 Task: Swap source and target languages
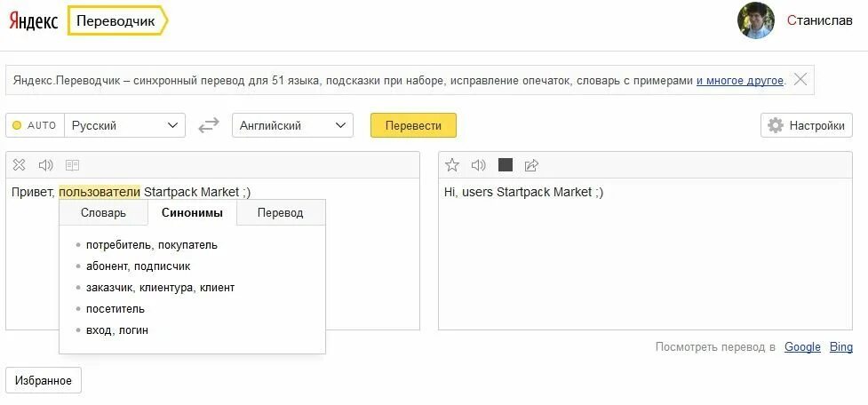tap(209, 126)
